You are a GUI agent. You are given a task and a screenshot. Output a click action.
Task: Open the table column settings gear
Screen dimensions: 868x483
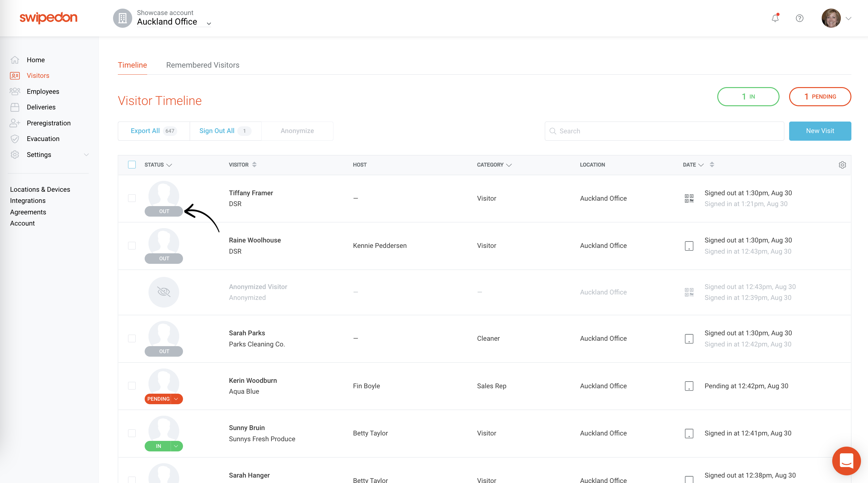point(842,165)
